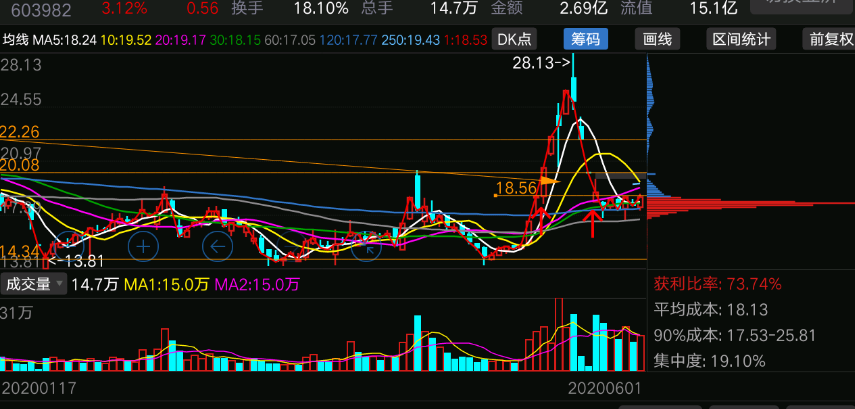Click the gray 60:17.05 MA value

point(290,40)
